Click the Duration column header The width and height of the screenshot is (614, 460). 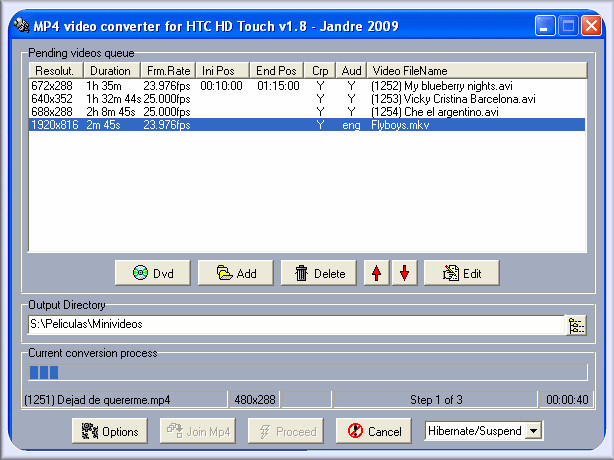pos(112,70)
